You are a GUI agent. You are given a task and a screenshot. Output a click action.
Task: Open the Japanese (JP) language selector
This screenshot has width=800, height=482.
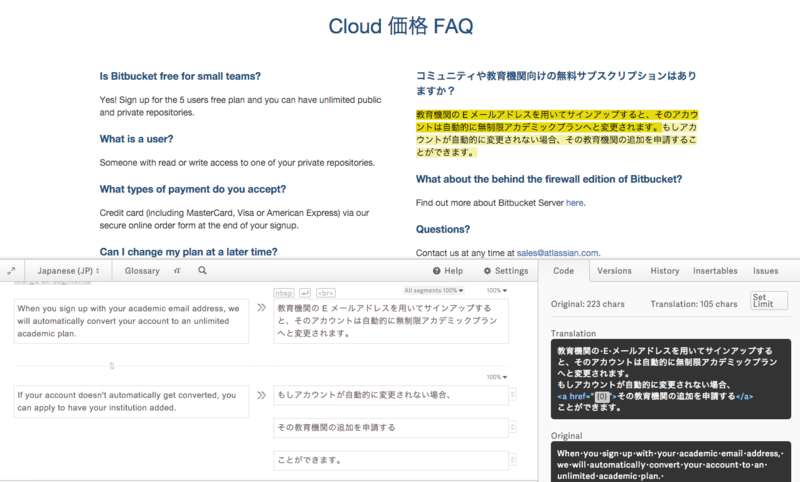[68, 271]
